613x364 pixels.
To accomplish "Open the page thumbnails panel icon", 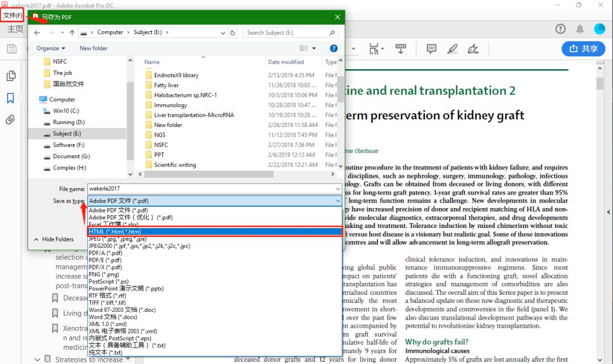I will pyautogui.click(x=11, y=76).
